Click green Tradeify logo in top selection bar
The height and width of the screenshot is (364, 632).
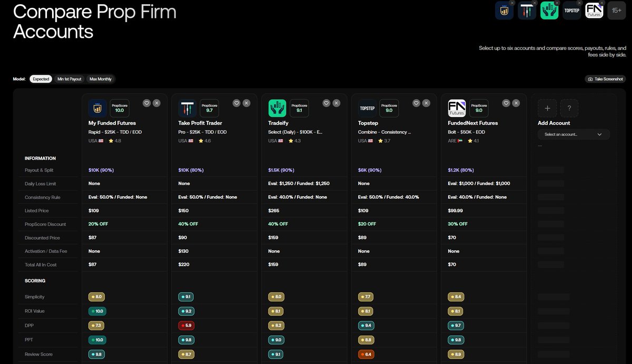[x=549, y=11]
